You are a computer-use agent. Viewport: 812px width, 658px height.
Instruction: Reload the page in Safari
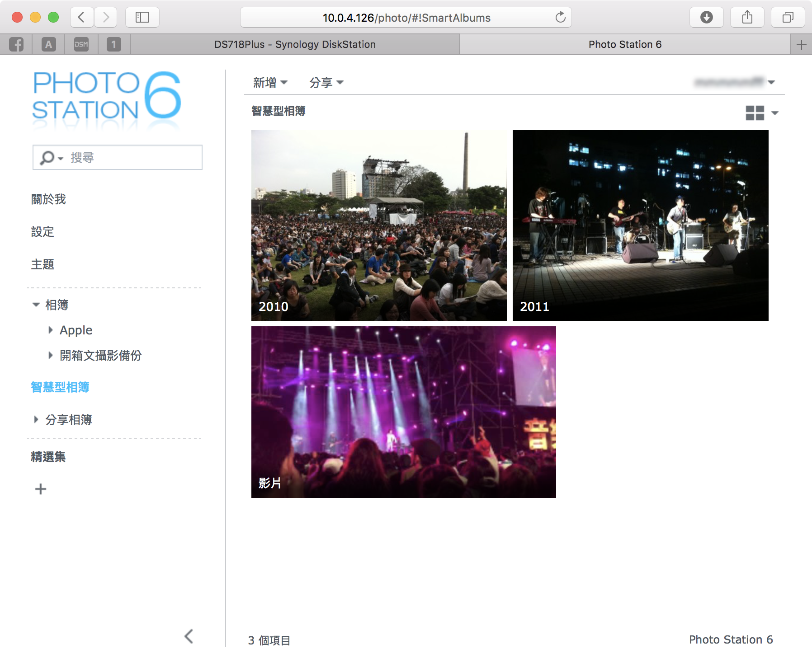(560, 18)
